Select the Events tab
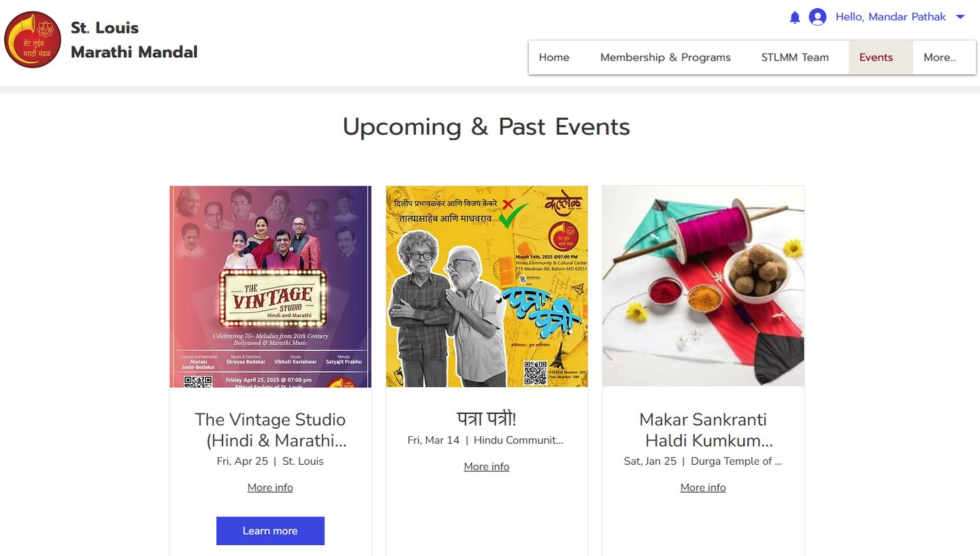Image resolution: width=980 pixels, height=556 pixels. pos(876,57)
